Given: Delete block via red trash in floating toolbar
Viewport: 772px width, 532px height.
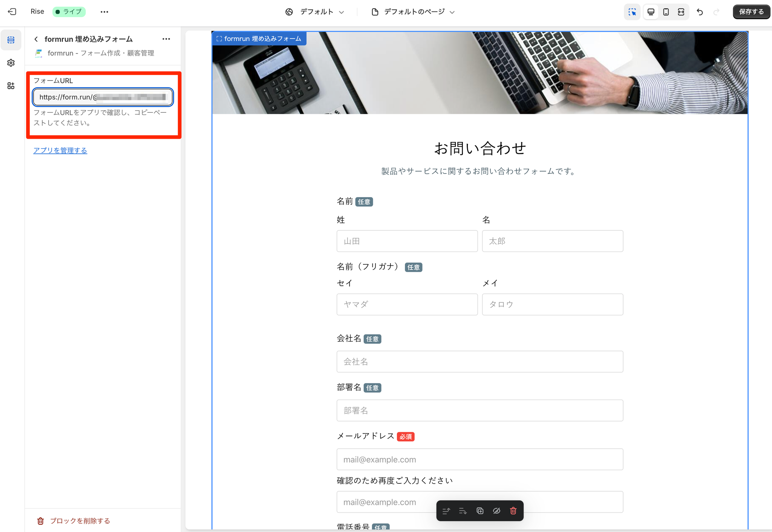Looking at the screenshot, I should (513, 511).
